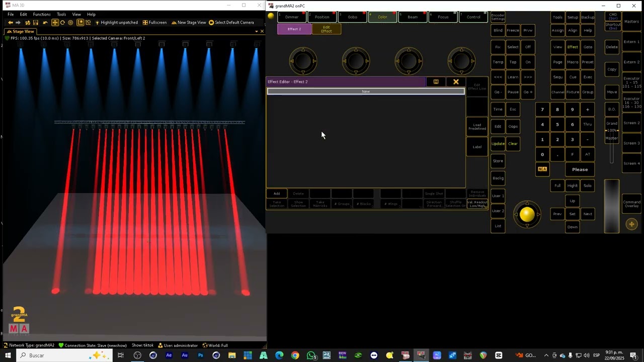This screenshot has height=362, width=644.
Task: Select the rotate camera tool in MA 3D
Action: [x=62, y=23]
